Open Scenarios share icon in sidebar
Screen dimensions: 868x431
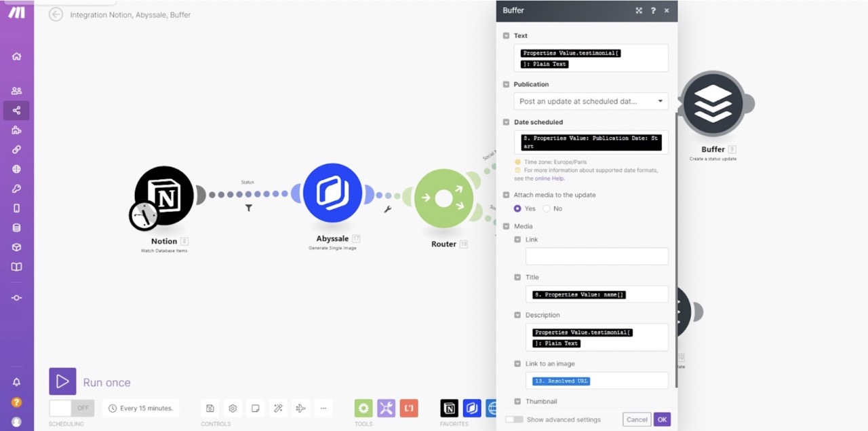tap(16, 110)
